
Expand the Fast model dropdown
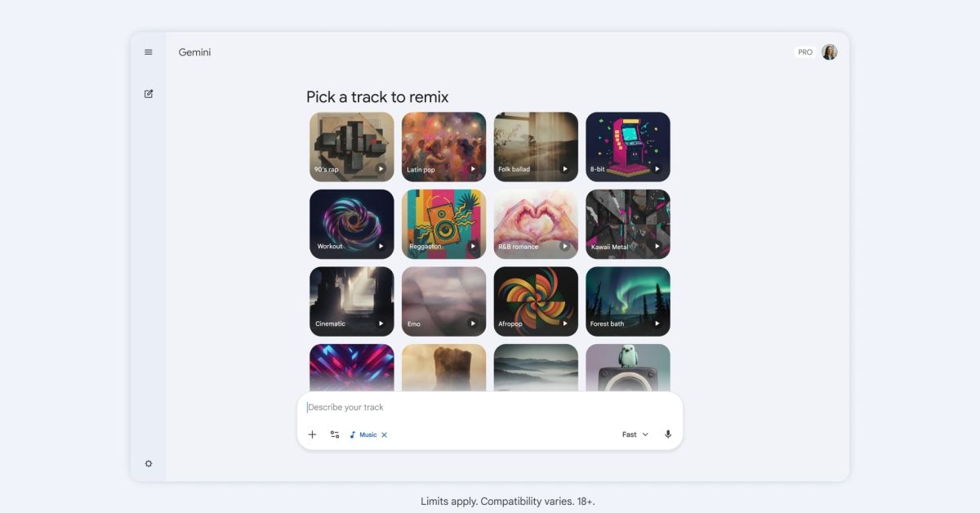(635, 435)
